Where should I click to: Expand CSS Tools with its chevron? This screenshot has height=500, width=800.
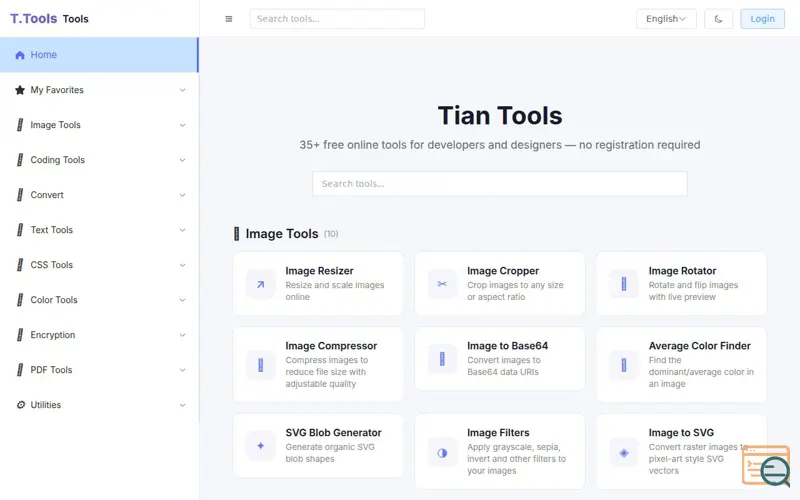(x=182, y=265)
